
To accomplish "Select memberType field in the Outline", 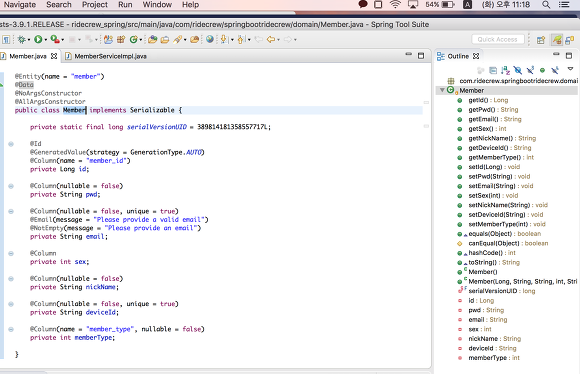I will [494, 358].
